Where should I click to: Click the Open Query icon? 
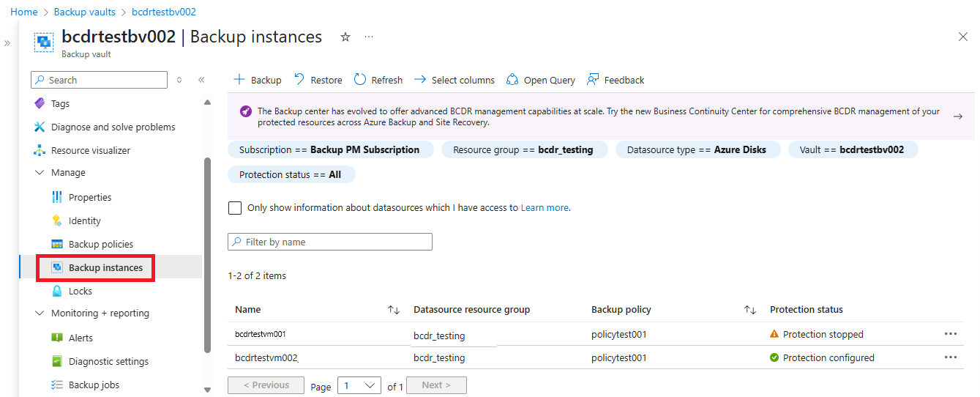coord(512,79)
